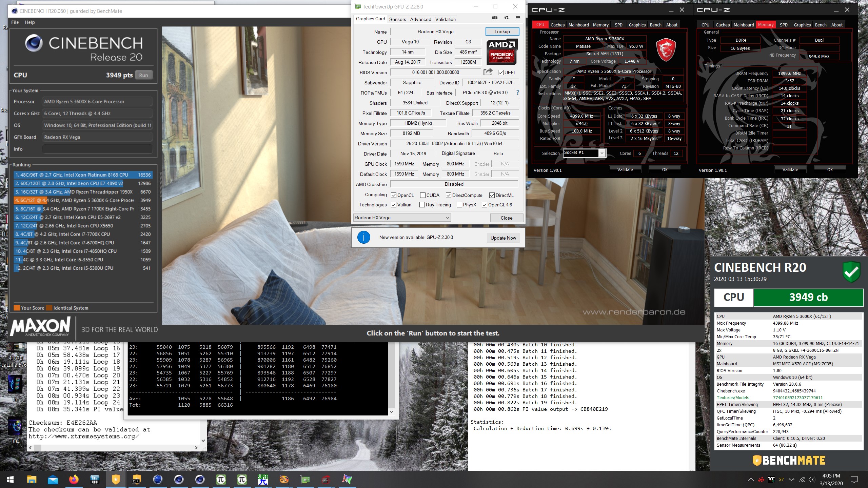Image resolution: width=868 pixels, height=488 pixels.
Task: Click the BenchMate yellow shield taskbar icon
Action: point(116,480)
